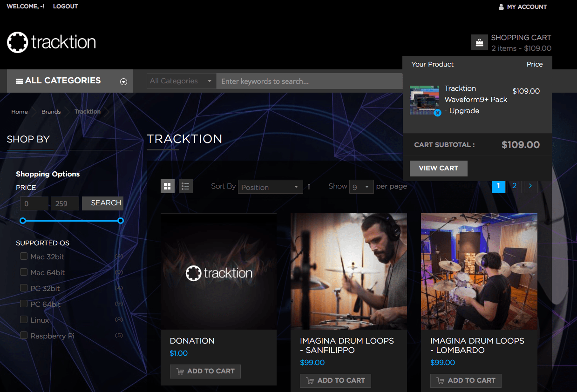Check the Linux supported OS option
This screenshot has width=577, height=392.
24,319
